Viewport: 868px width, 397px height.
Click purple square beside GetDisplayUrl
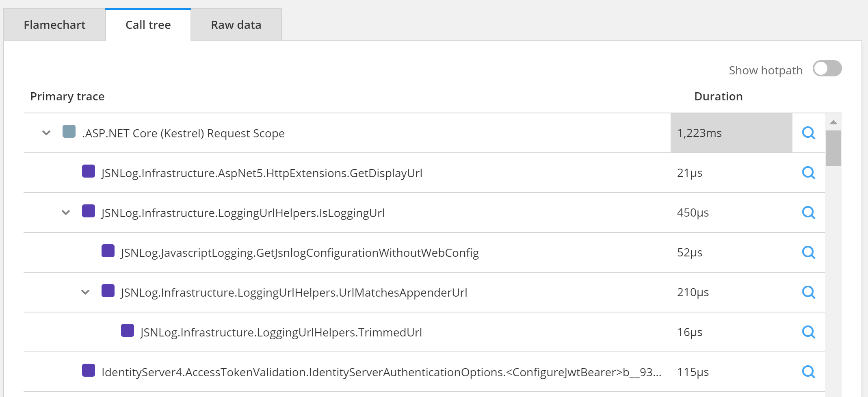89,171
